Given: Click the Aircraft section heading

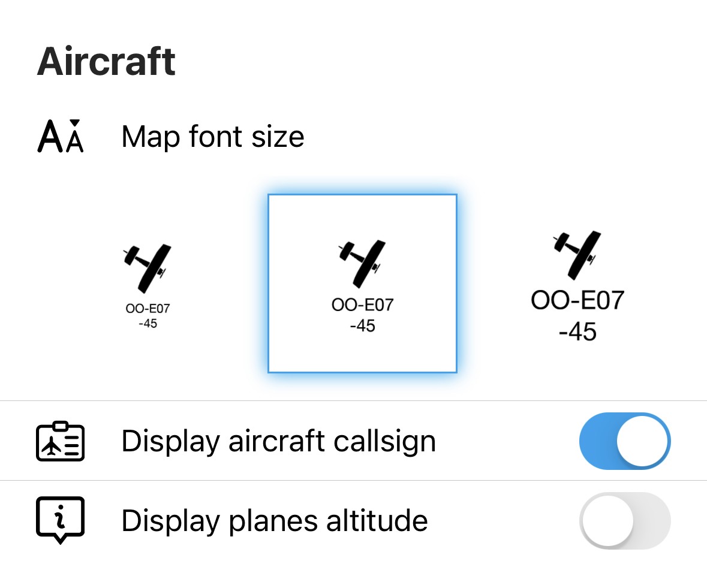Looking at the screenshot, I should (106, 61).
